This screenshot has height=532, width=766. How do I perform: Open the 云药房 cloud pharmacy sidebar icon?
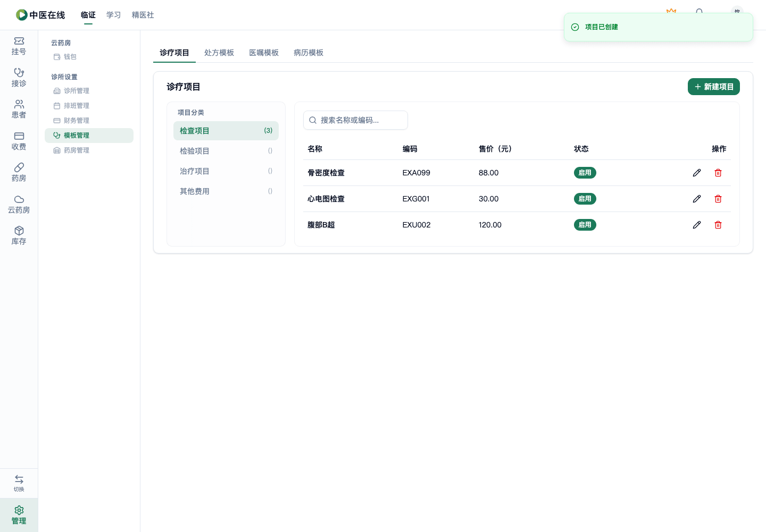[x=19, y=204]
